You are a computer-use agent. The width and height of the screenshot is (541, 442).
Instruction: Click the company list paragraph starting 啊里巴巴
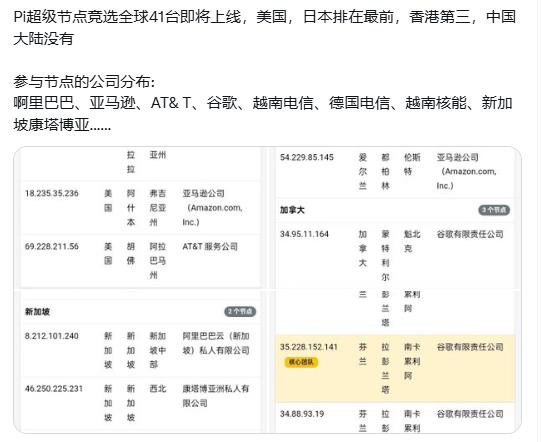[x=263, y=114]
